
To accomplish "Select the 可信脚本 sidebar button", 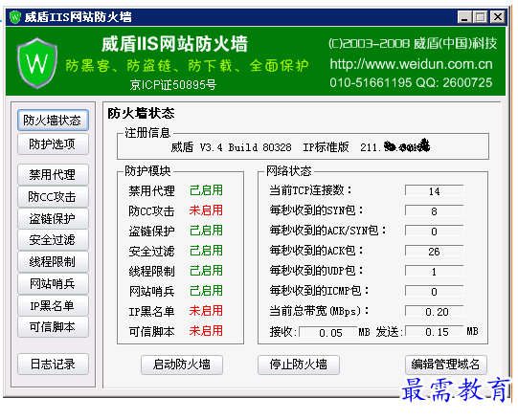I will pyautogui.click(x=53, y=327).
